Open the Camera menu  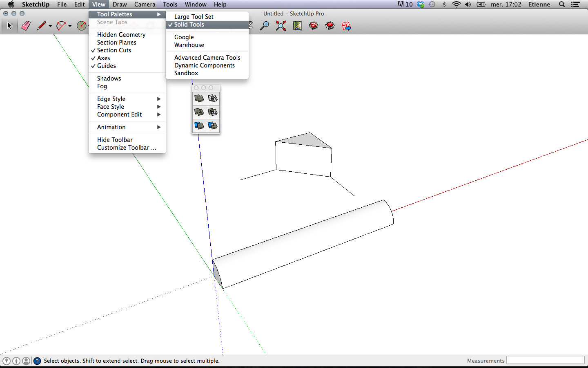pyautogui.click(x=145, y=4)
